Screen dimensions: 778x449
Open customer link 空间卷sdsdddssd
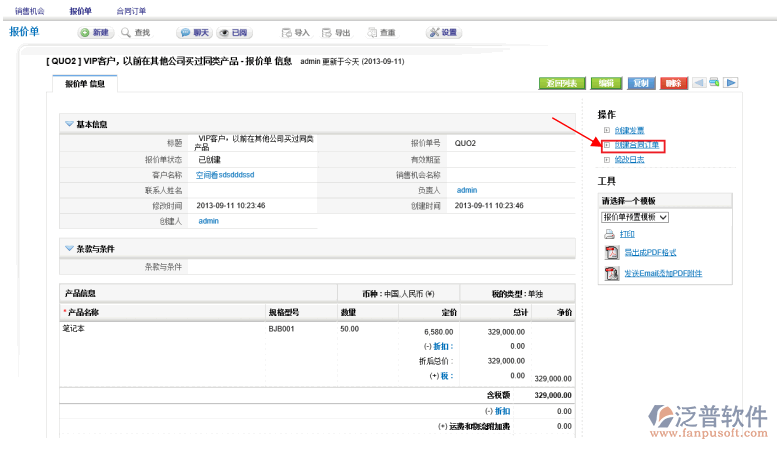tap(225, 174)
